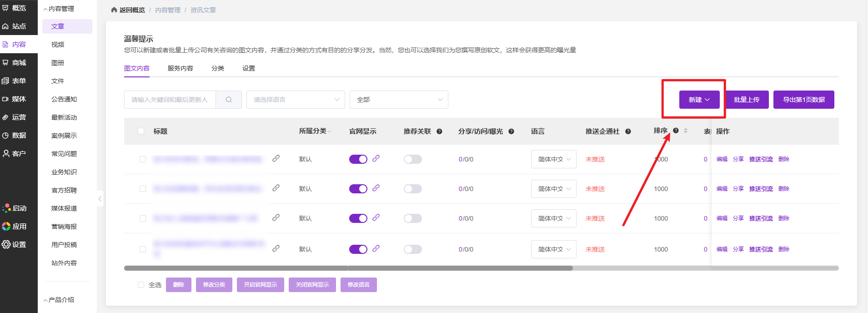The image size is (868, 313).
Task: Collapse the sidebar using the arrow handle
Action: click(100, 199)
